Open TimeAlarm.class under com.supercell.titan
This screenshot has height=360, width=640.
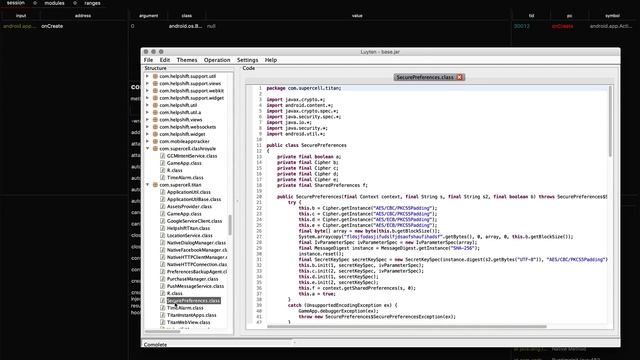(185, 308)
